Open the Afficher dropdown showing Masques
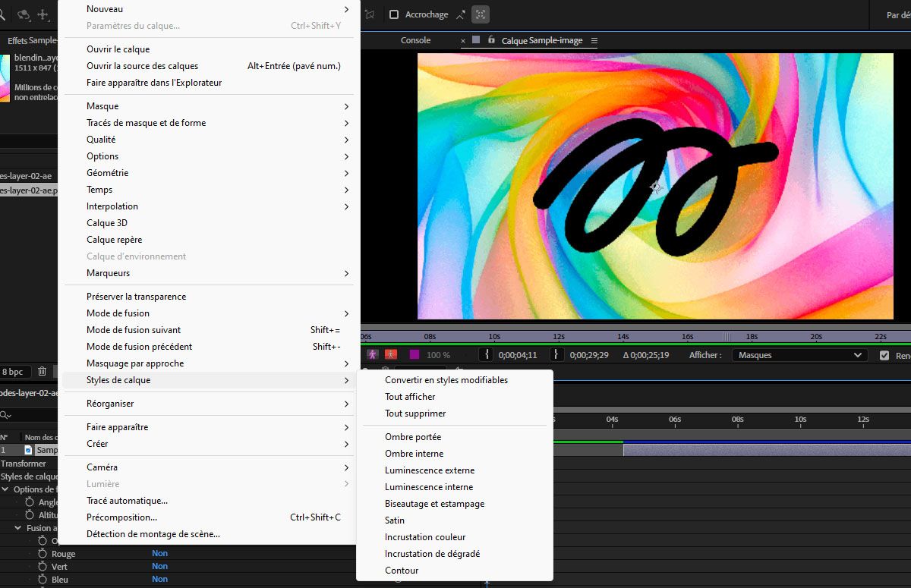 [x=799, y=355]
